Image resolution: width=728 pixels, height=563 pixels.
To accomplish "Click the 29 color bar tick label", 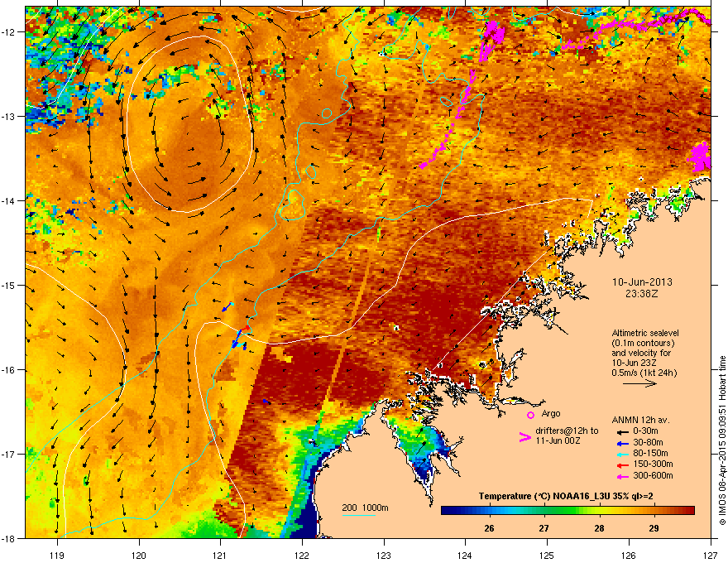I will 654,528.
